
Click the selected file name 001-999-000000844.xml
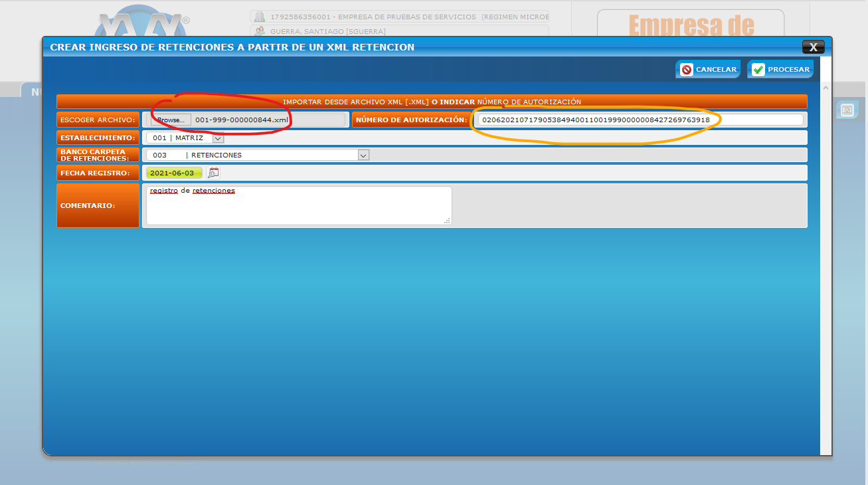tap(242, 120)
